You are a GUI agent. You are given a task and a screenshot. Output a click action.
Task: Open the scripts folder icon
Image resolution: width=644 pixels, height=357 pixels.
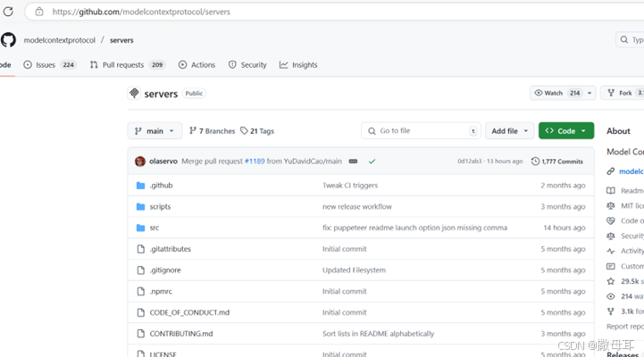point(140,206)
